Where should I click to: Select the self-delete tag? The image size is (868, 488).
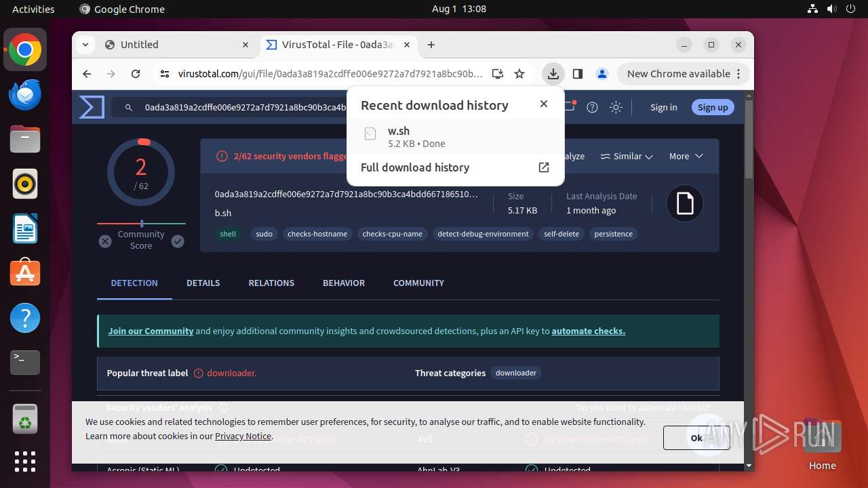(561, 234)
